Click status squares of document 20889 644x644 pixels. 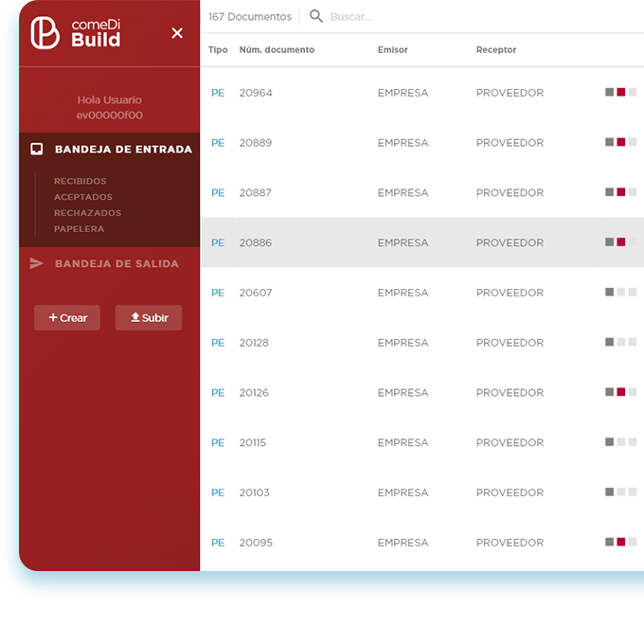[620, 142]
